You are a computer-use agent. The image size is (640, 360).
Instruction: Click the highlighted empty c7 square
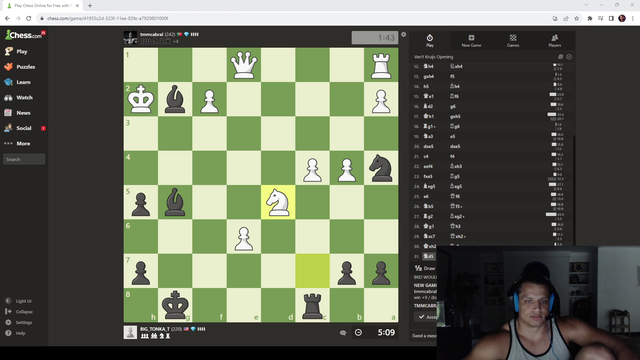pyautogui.click(x=312, y=271)
